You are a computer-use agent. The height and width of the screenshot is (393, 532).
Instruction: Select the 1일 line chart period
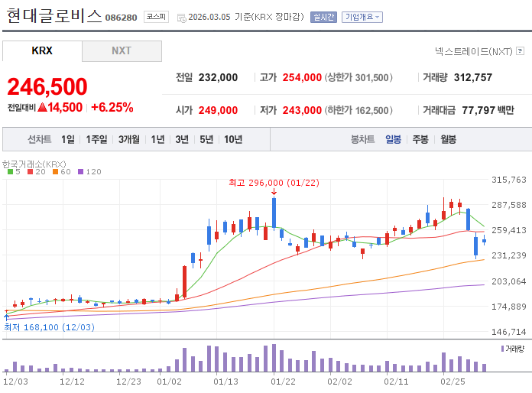click(x=67, y=139)
